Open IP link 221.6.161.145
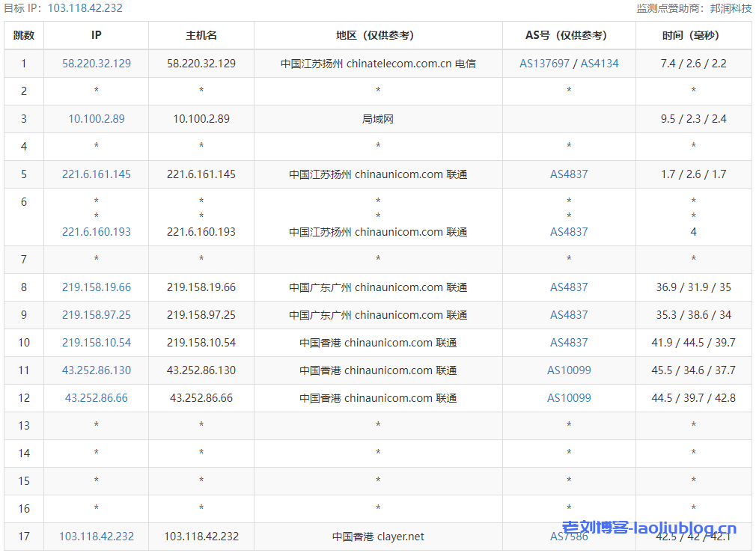 (x=97, y=174)
